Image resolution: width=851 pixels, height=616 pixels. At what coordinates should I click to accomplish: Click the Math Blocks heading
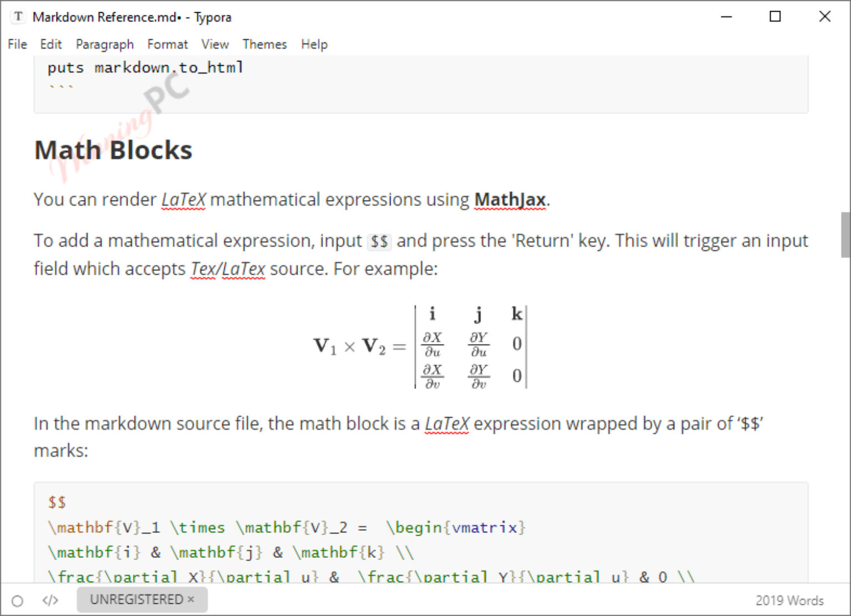[x=113, y=150]
